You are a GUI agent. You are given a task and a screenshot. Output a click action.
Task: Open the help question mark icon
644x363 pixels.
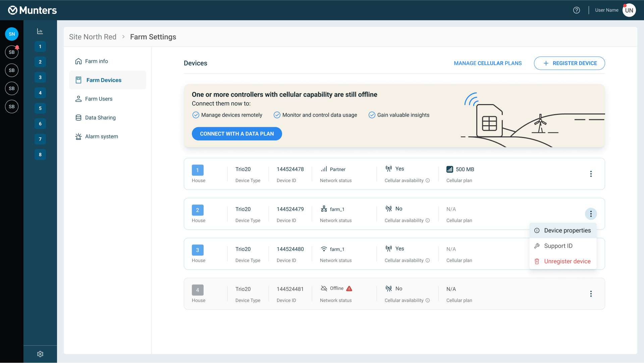pyautogui.click(x=576, y=10)
